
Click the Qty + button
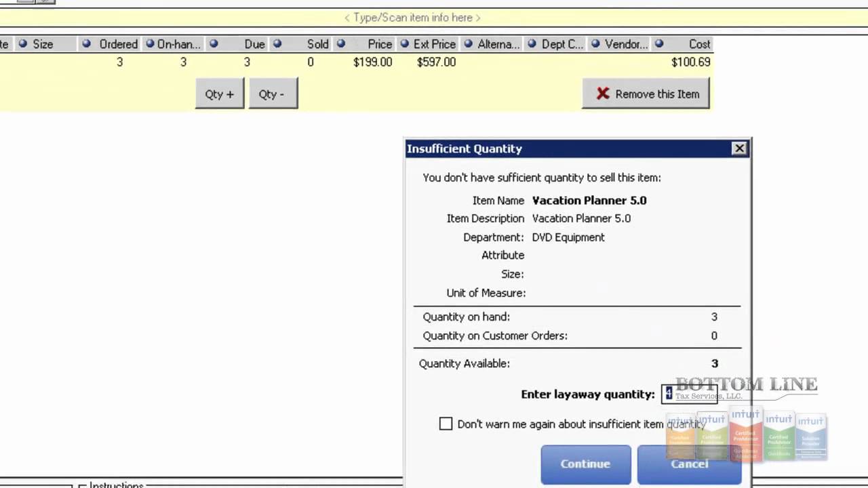click(220, 94)
